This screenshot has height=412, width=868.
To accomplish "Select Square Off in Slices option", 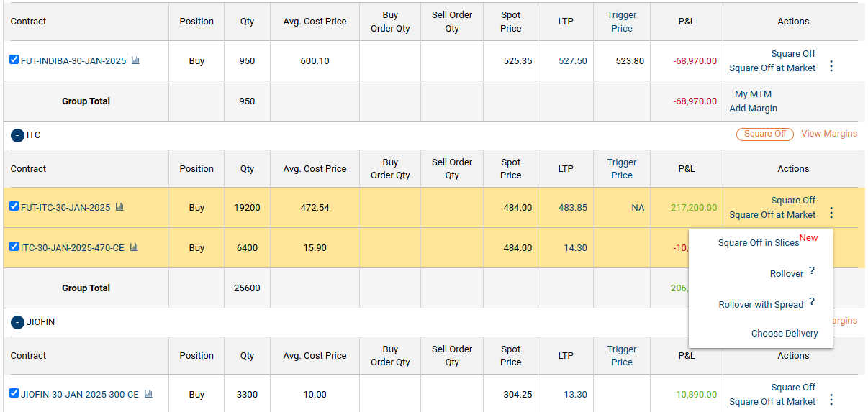I will pos(759,243).
